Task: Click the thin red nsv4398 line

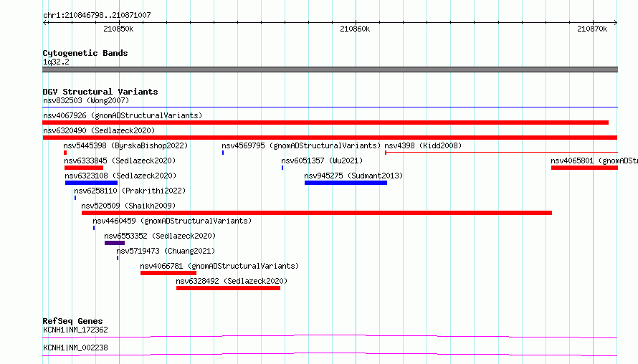Action: coord(501,153)
